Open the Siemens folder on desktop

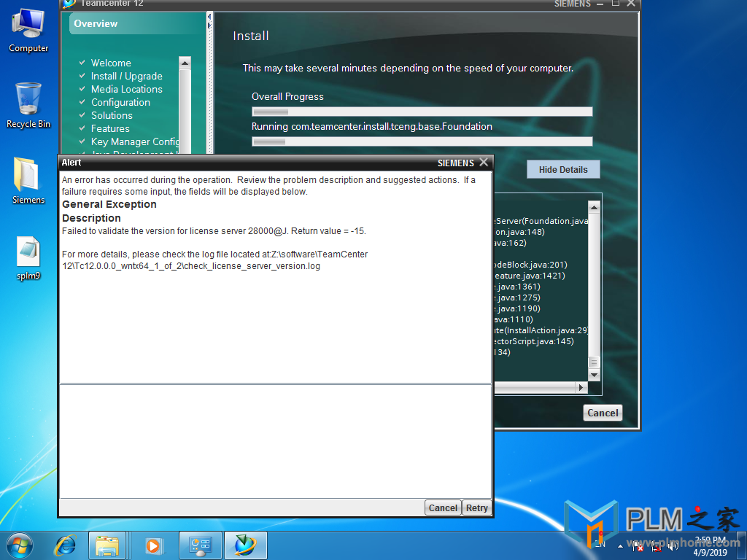(28, 181)
